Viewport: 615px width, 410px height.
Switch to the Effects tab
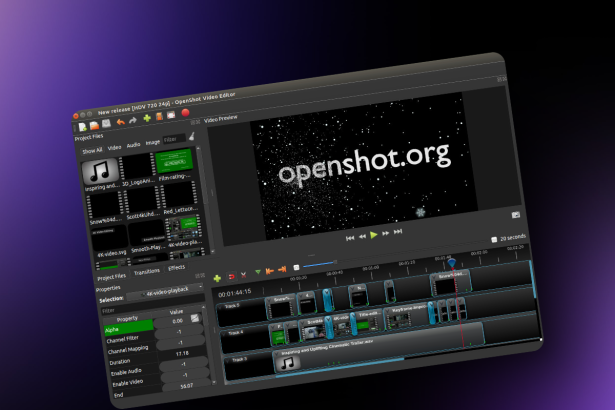176,268
